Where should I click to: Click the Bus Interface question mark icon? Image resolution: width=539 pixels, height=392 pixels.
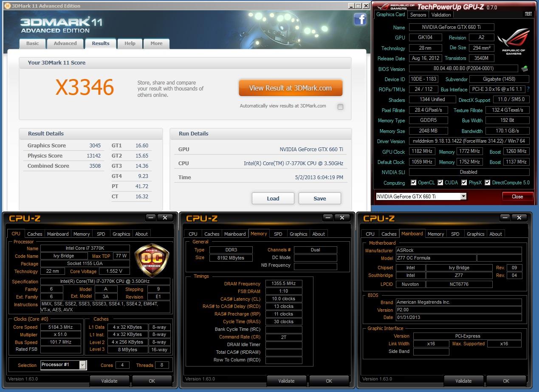click(528, 90)
